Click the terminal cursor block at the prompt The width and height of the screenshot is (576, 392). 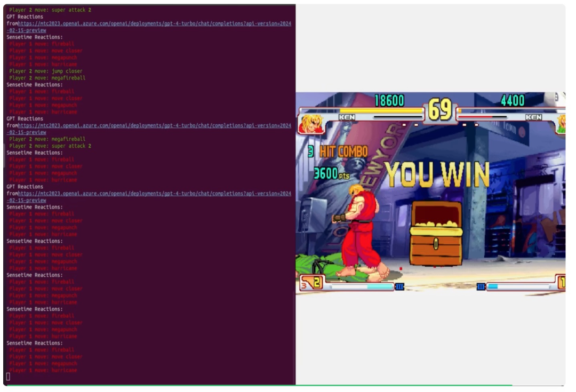pos(8,377)
